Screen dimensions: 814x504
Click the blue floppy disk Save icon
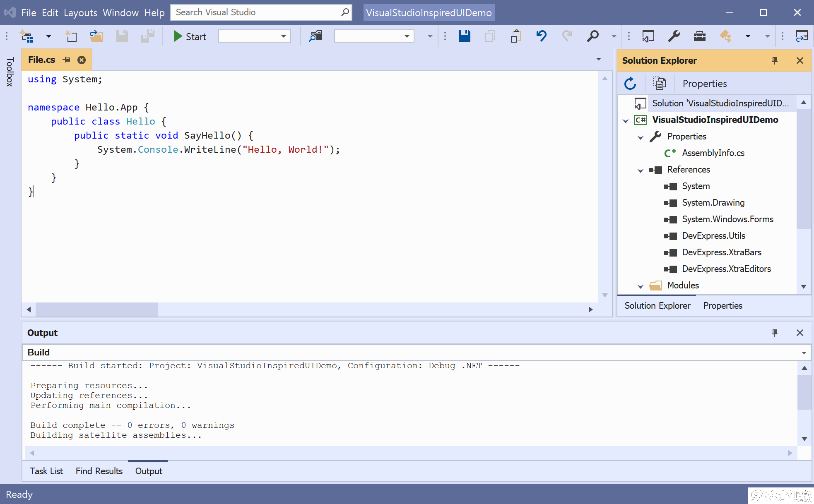[x=465, y=36]
